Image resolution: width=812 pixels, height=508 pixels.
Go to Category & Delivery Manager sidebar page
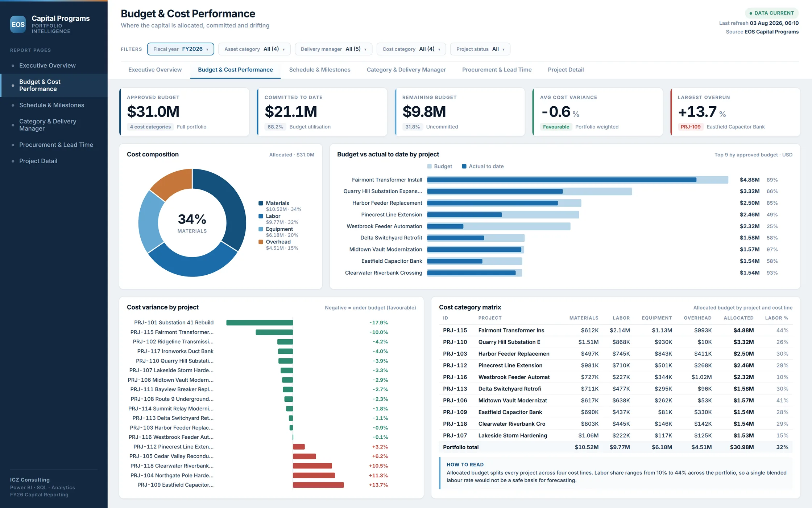pos(54,125)
